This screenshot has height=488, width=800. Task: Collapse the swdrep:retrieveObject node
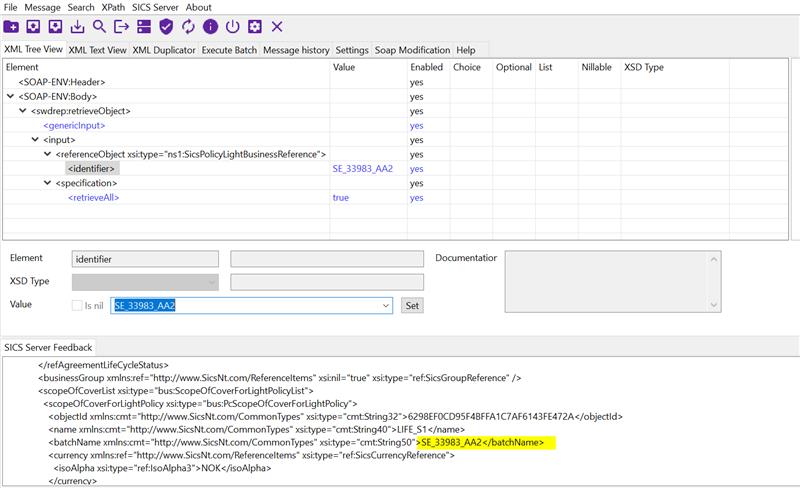[22, 111]
